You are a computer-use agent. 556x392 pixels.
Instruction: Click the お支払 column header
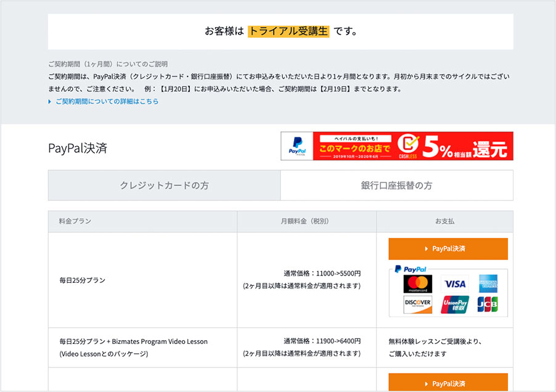(x=444, y=221)
